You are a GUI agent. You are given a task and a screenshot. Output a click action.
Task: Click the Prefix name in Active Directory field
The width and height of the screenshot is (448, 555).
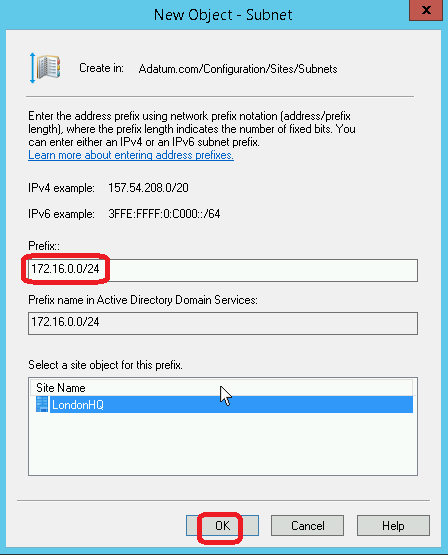coord(223,323)
